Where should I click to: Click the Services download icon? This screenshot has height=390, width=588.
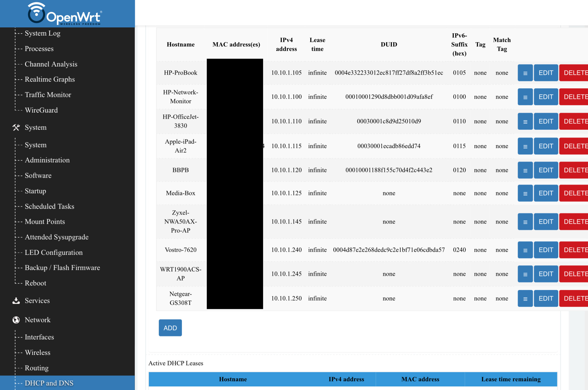coord(16,301)
